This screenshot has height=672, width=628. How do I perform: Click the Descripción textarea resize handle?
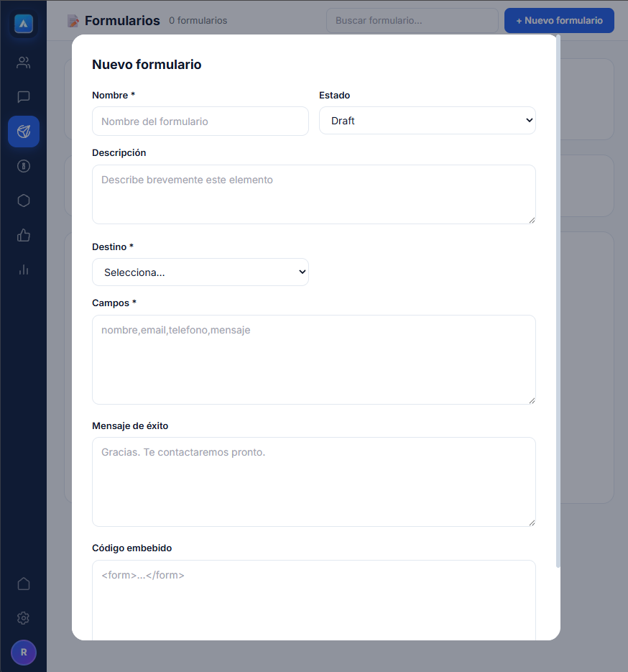532,220
